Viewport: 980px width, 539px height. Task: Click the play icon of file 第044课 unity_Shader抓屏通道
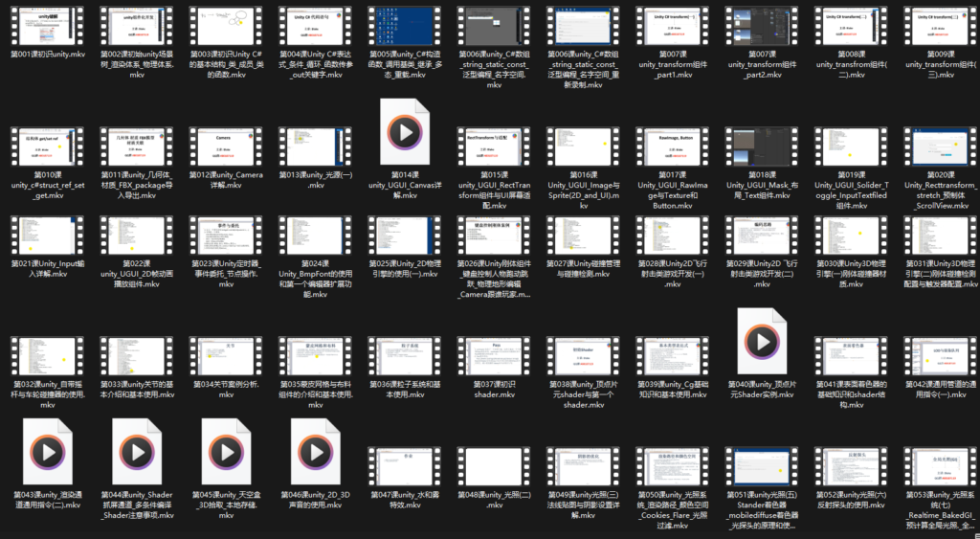point(137,452)
